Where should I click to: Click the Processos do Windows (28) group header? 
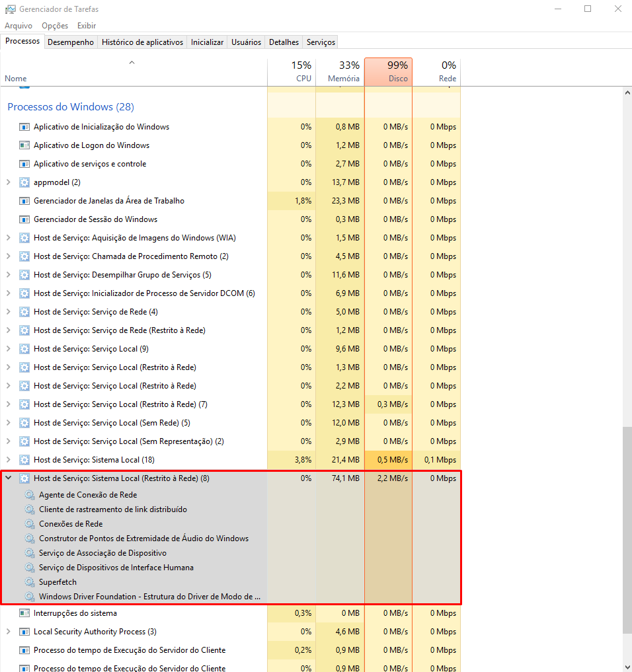(71, 107)
